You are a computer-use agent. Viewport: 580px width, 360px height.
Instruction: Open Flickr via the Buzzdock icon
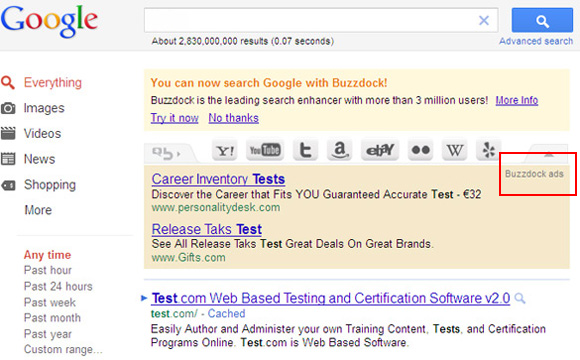[421, 150]
